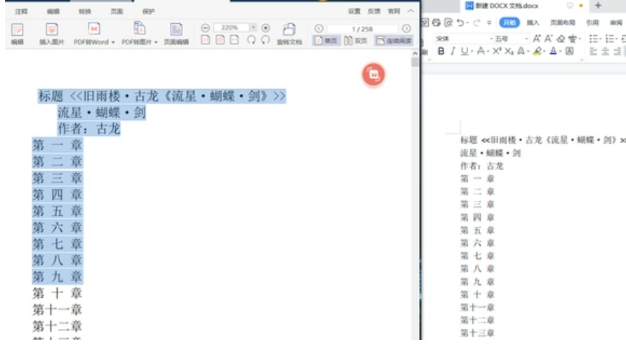
Task: Toggle italic formatting in Writer
Action: [x=453, y=51]
